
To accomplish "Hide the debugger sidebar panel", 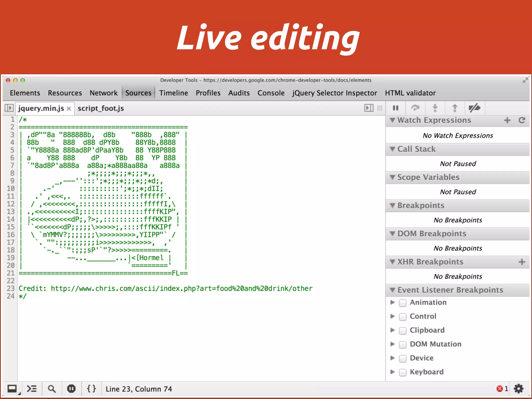I will tap(369, 108).
